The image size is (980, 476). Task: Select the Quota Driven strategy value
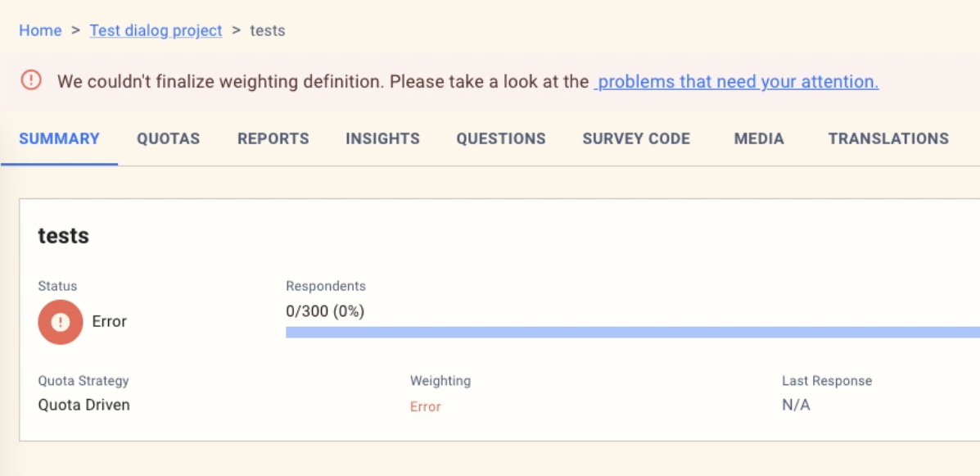point(84,405)
